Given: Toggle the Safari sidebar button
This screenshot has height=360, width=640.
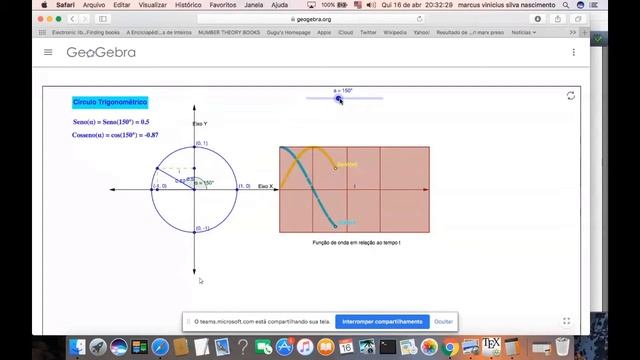Looking at the screenshot, I should coord(102,19).
